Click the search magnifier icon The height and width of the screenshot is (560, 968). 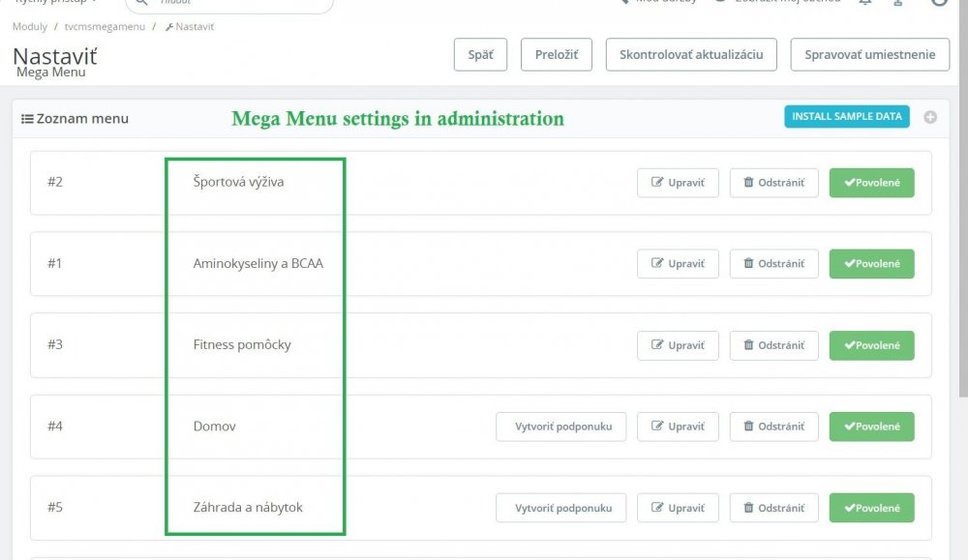[139, 5]
